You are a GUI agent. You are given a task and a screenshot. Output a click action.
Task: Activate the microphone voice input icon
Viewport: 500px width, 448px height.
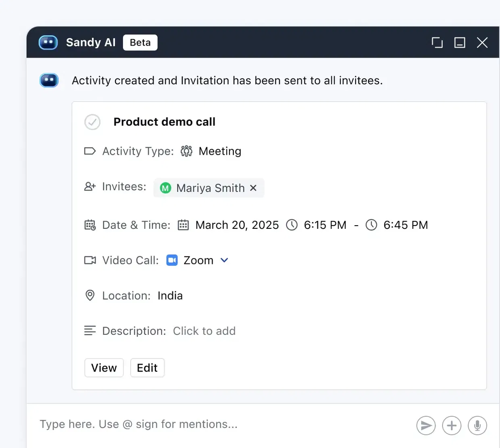tap(477, 425)
